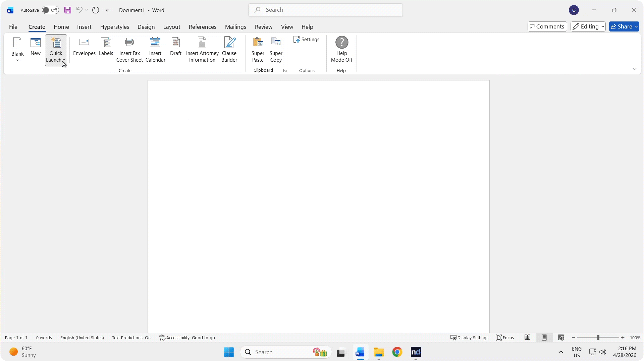Viewport: 644px width, 362px height.
Task: Customize Quick Access Toolbar dropdown
Action: point(107,10)
